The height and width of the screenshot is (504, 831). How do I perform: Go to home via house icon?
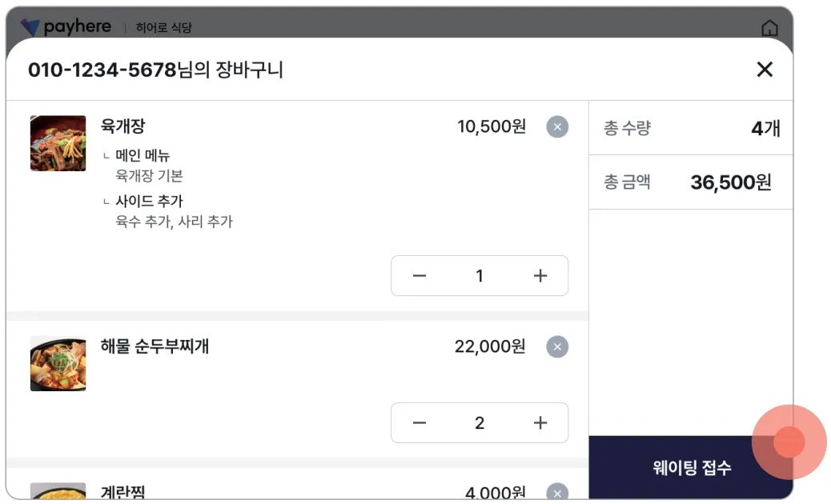(769, 29)
